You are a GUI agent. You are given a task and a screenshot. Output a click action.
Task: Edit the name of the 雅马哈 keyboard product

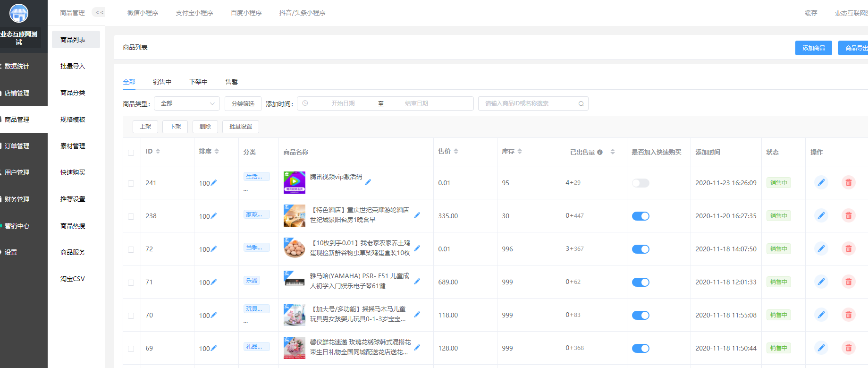point(417,281)
